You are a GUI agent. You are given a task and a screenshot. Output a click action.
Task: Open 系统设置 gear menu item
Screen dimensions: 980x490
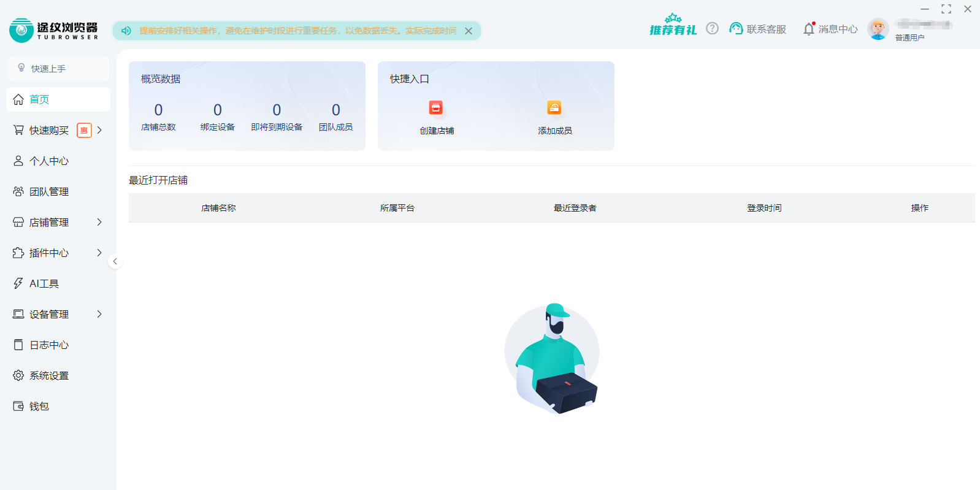point(49,375)
